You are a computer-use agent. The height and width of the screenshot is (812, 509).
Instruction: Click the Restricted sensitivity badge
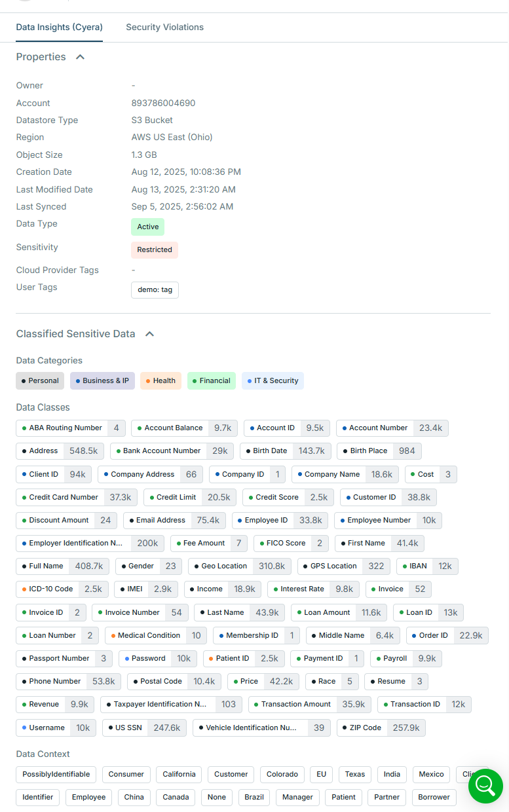155,250
